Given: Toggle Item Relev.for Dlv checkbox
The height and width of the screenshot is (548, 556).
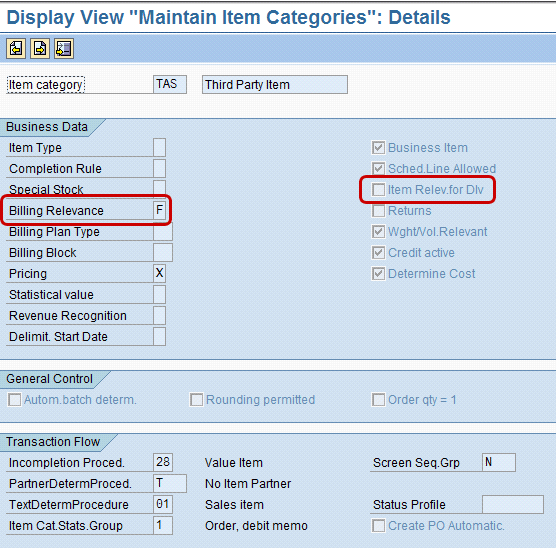Looking at the screenshot, I should pos(378,190).
